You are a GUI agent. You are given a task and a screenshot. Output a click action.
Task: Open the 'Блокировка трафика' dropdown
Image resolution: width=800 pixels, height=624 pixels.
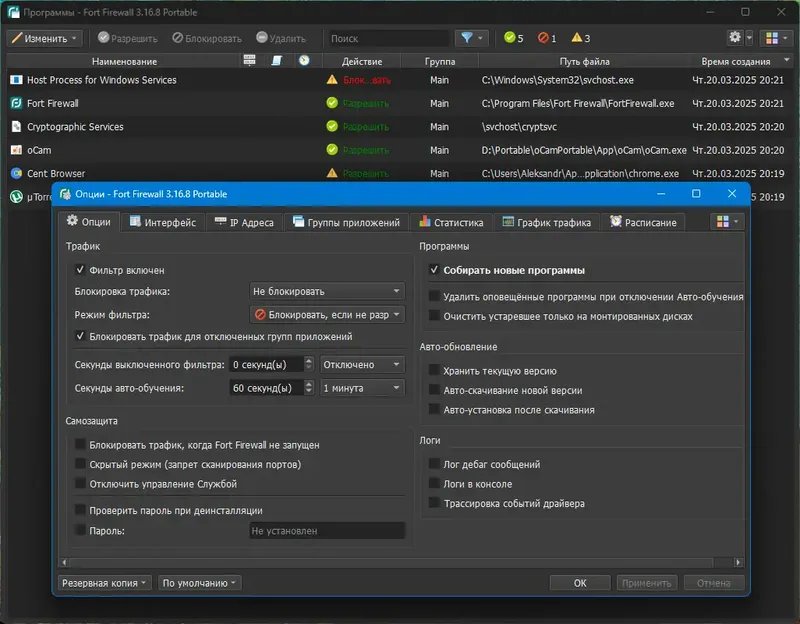point(326,291)
